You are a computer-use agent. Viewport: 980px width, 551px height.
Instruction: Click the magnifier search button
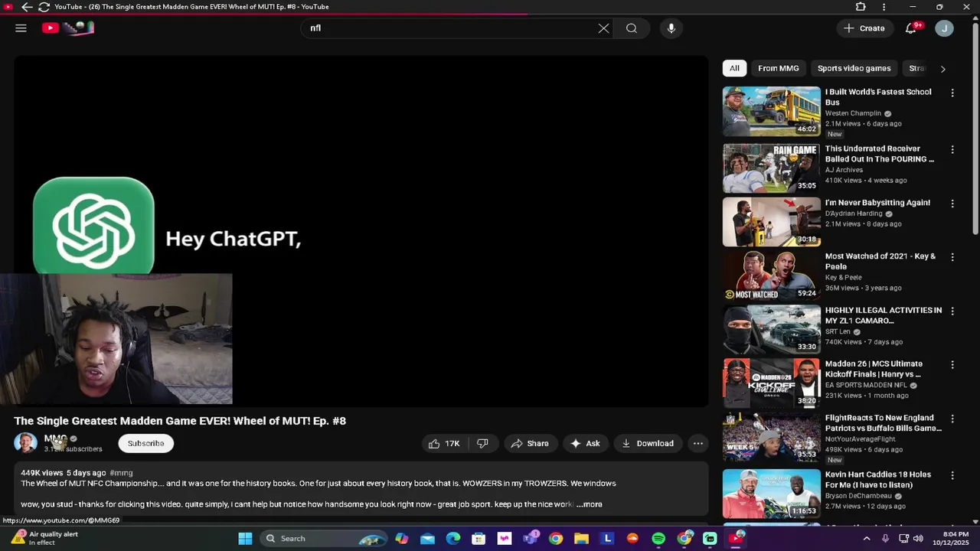tap(632, 28)
